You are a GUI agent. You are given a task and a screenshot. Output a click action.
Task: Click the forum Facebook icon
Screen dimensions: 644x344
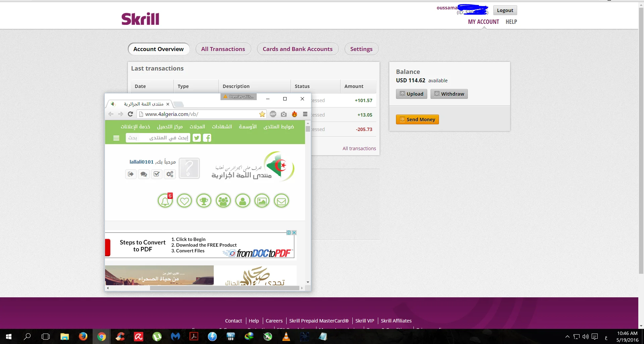pyautogui.click(x=207, y=138)
